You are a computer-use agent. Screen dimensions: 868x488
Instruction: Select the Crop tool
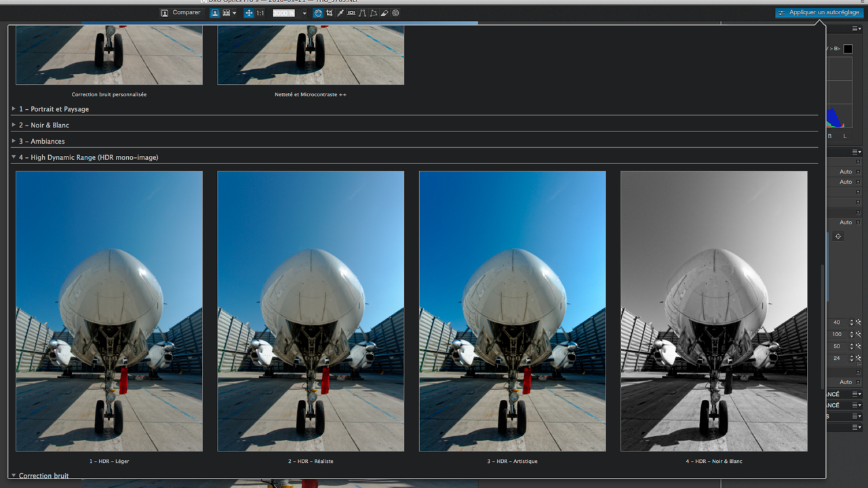pyautogui.click(x=329, y=13)
